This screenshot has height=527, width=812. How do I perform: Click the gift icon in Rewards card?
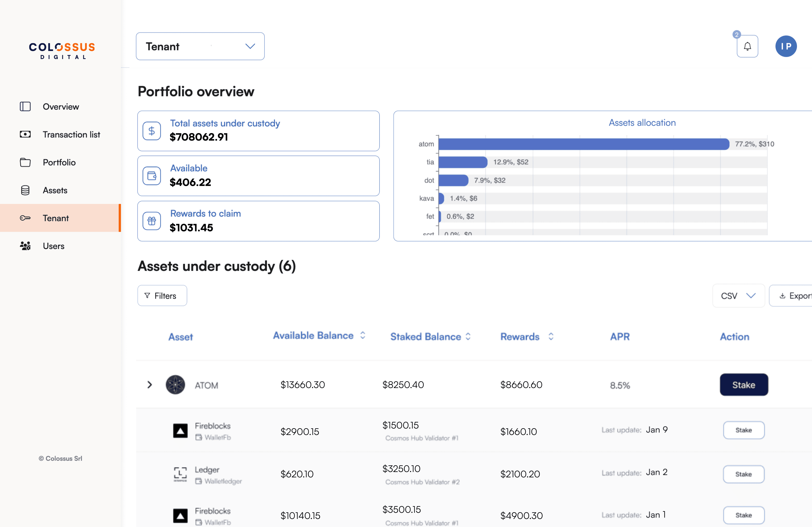coord(152,221)
